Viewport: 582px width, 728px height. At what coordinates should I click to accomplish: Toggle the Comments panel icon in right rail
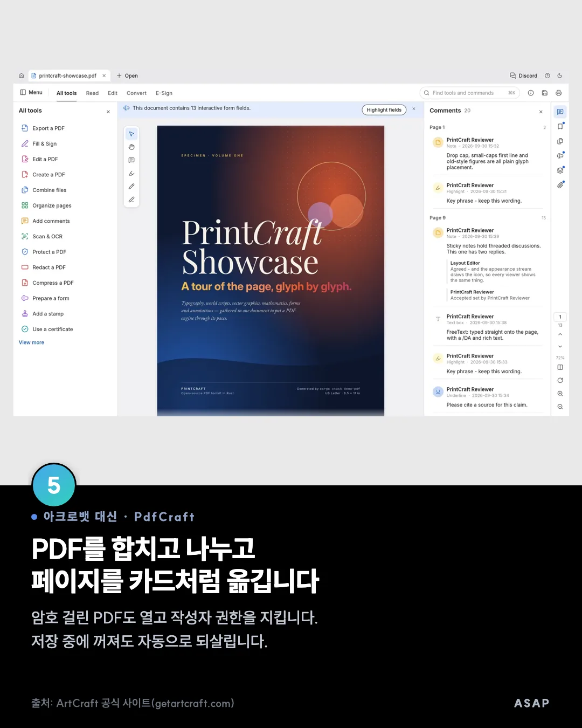[x=560, y=112]
